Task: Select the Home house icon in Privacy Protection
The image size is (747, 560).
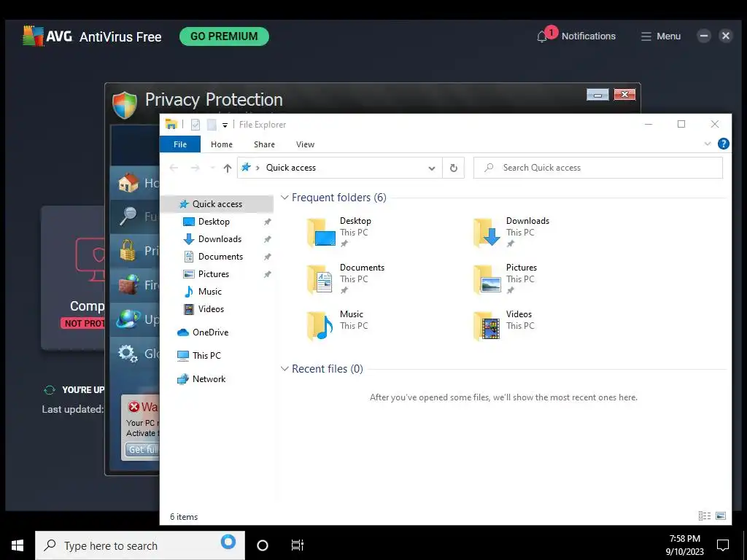Action: (128, 182)
